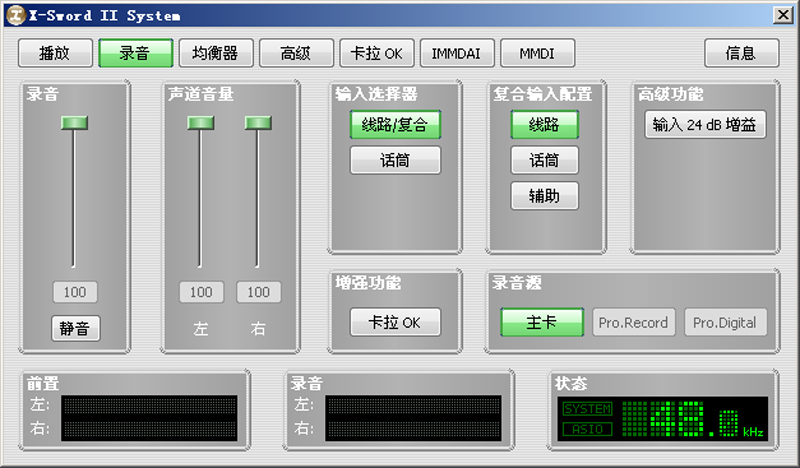Image resolution: width=800 pixels, height=468 pixels.
Task: Enable 输入 24 dB 增益
Action: (704, 125)
